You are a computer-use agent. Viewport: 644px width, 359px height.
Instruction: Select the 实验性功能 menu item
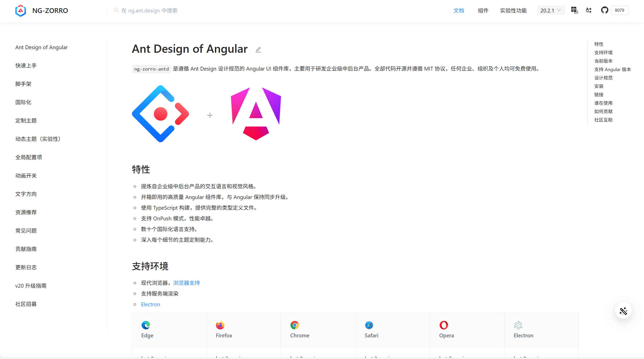point(513,10)
